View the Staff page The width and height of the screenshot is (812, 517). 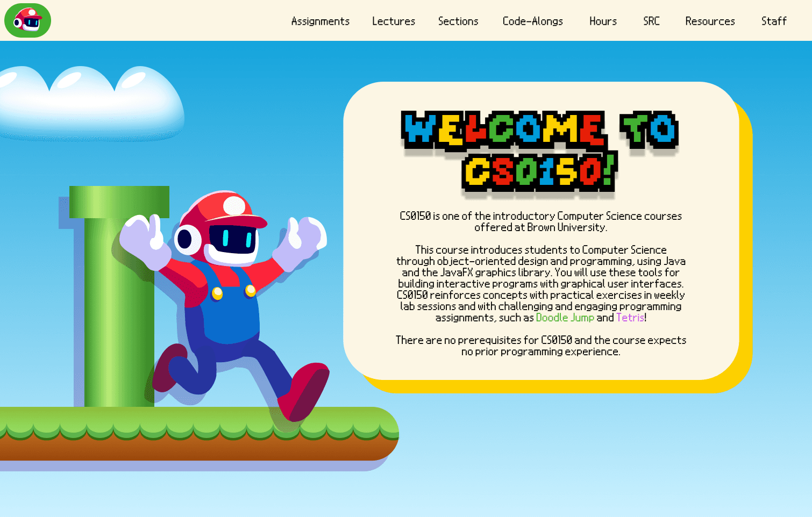(774, 21)
